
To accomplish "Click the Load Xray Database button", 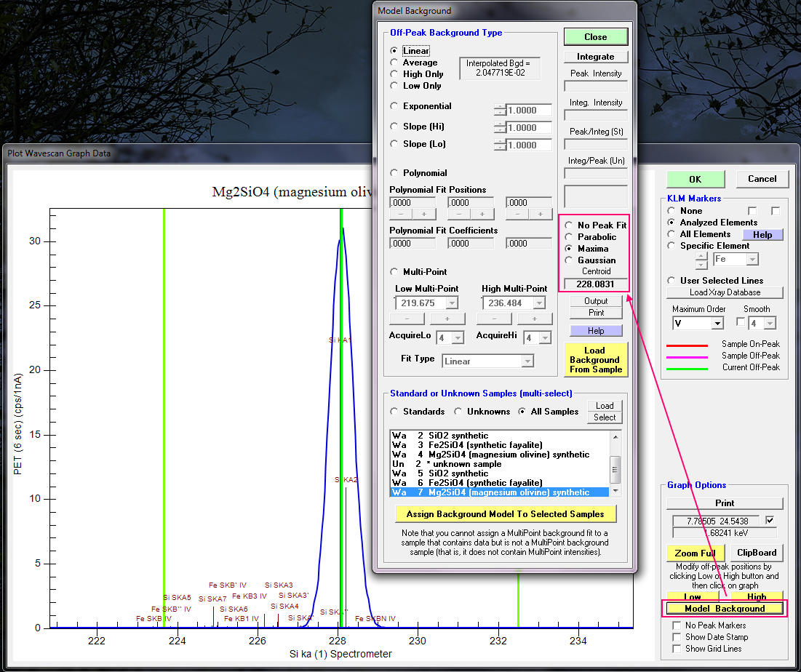I will pos(724,292).
